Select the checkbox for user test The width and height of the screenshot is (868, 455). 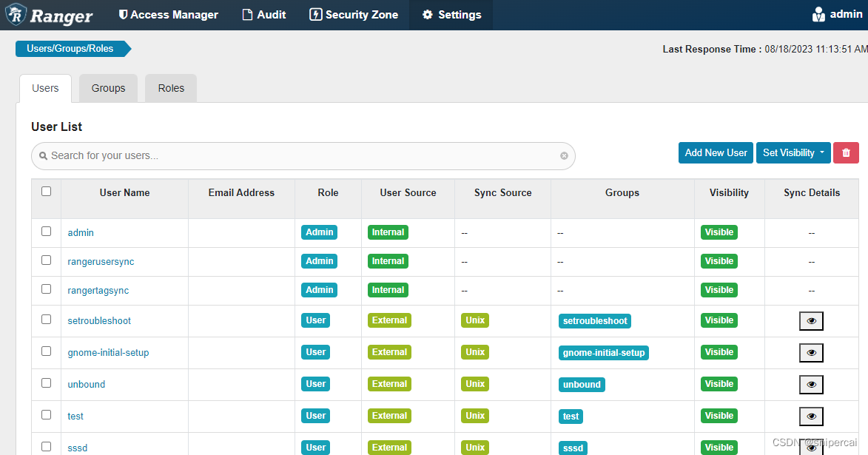coord(46,416)
